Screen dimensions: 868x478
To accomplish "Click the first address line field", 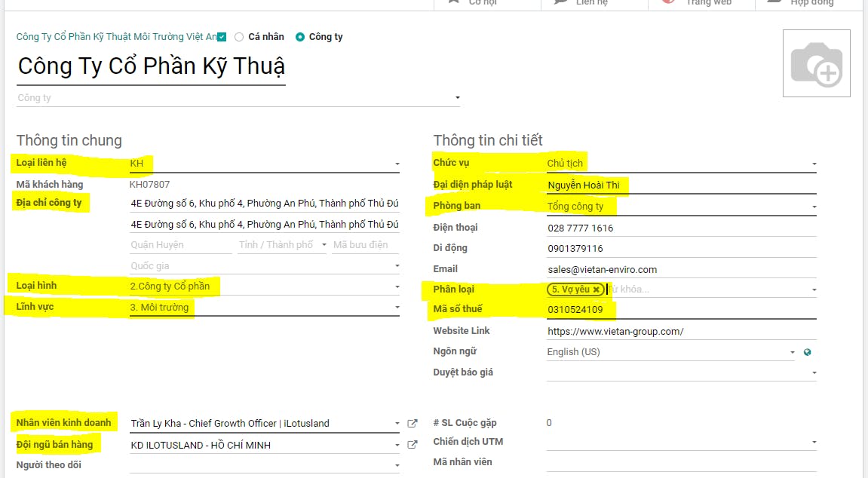I will coord(264,204).
